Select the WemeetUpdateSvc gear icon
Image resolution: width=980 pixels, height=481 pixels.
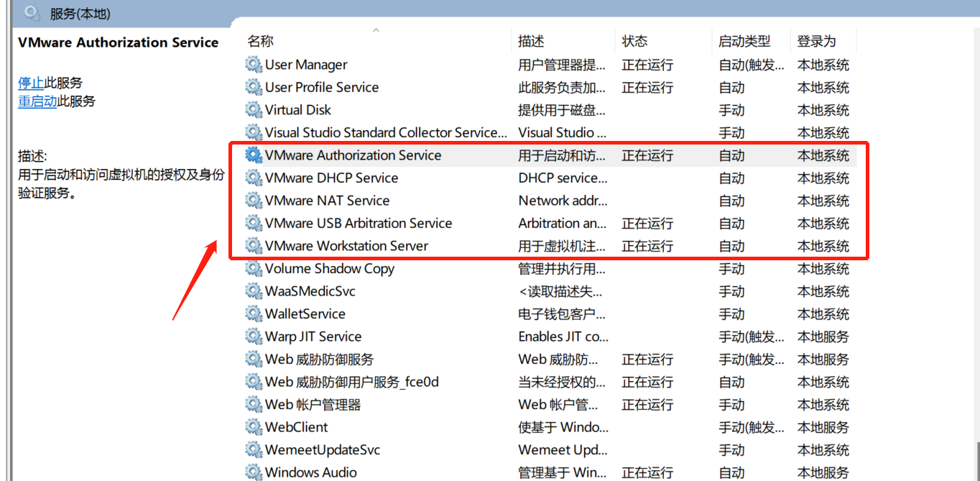coord(254,449)
